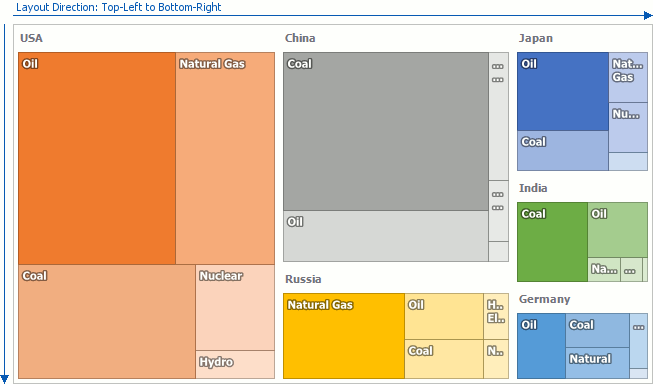Click the Russia group header

pyautogui.click(x=303, y=279)
